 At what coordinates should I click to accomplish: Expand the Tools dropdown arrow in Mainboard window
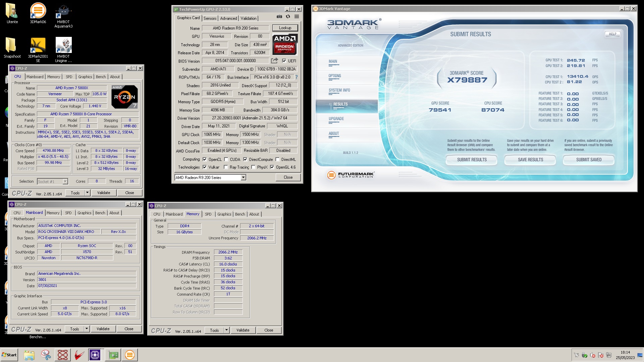pyautogui.click(x=87, y=329)
